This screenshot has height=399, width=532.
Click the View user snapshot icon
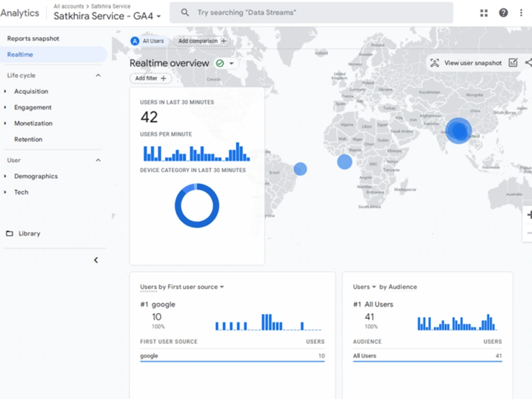coord(435,63)
